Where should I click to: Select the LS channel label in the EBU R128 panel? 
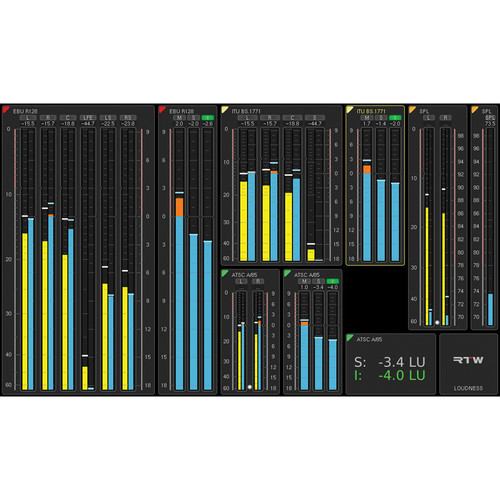[x=108, y=118]
